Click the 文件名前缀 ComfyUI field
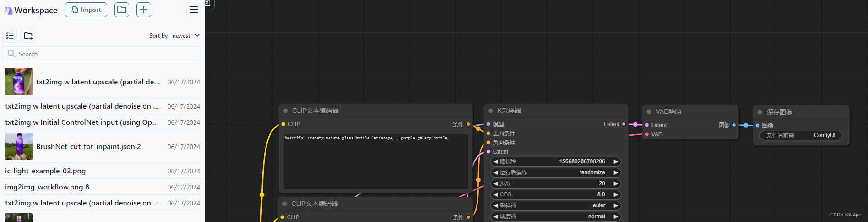 pos(801,135)
